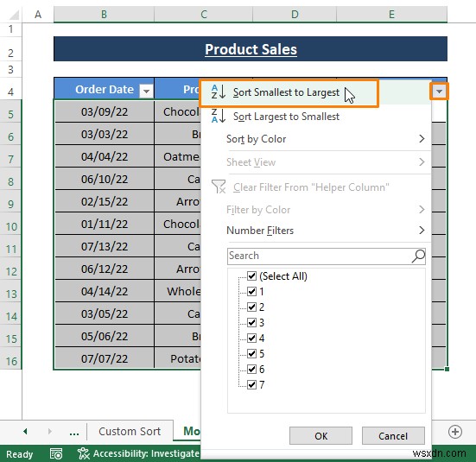Click the Sort Smallest to Largest A-Z icon

tap(219, 92)
